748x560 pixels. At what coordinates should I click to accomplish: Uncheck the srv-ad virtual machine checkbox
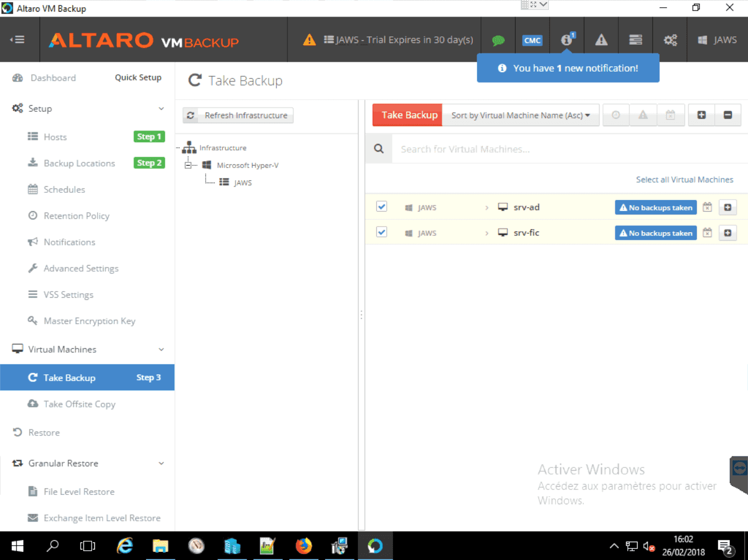(381, 207)
